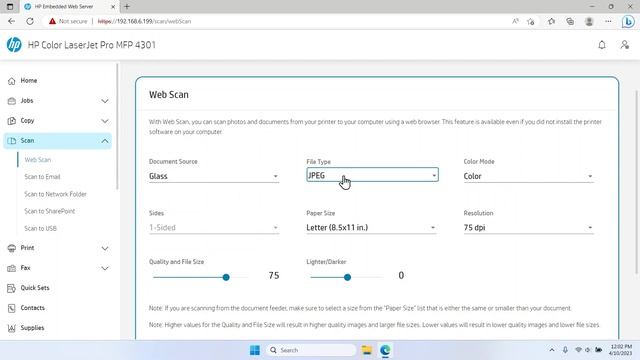The width and height of the screenshot is (640, 360).
Task: Expand the Jobs menu chevron
Action: tap(105, 101)
